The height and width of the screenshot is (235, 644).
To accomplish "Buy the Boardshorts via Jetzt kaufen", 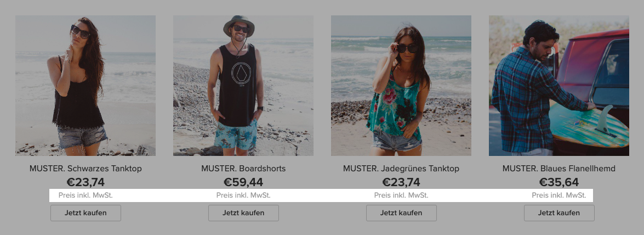I will pos(243,213).
